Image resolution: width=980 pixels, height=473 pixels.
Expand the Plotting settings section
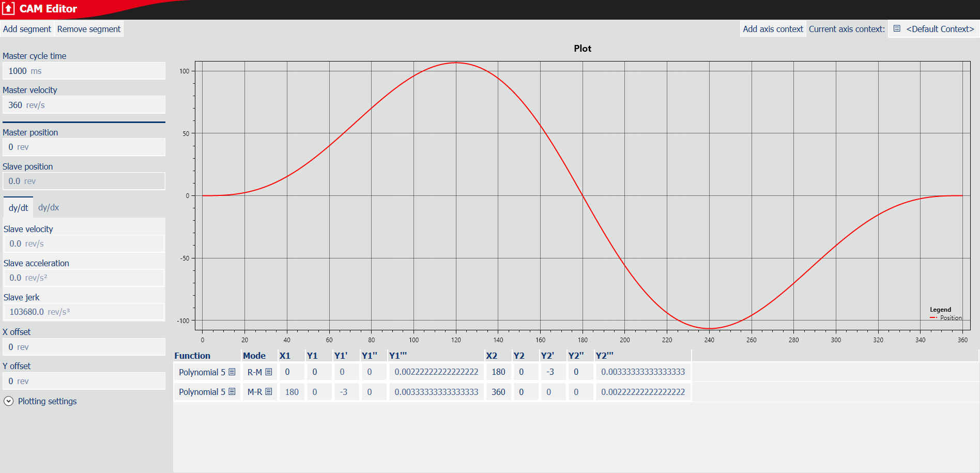point(9,401)
